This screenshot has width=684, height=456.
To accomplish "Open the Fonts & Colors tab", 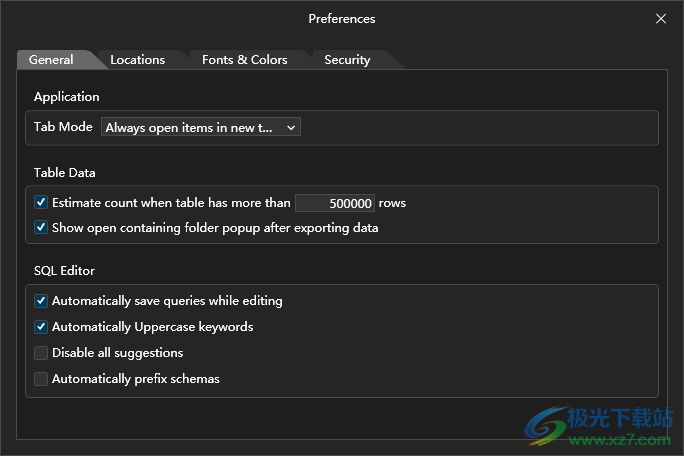I will [244, 60].
